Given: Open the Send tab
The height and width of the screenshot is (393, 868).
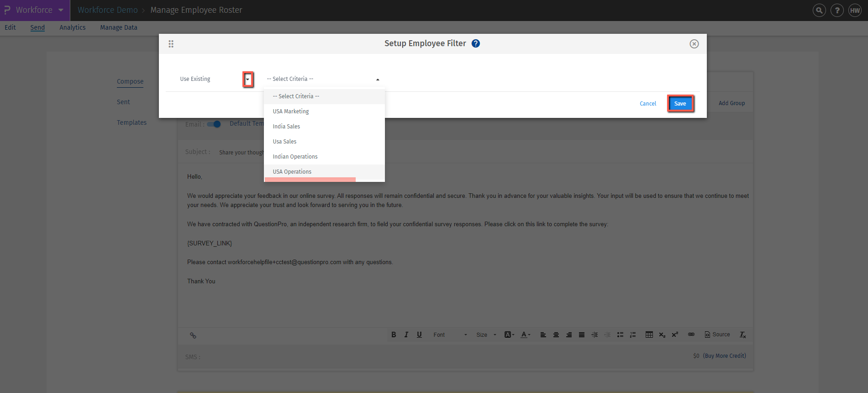Looking at the screenshot, I should coord(37,27).
